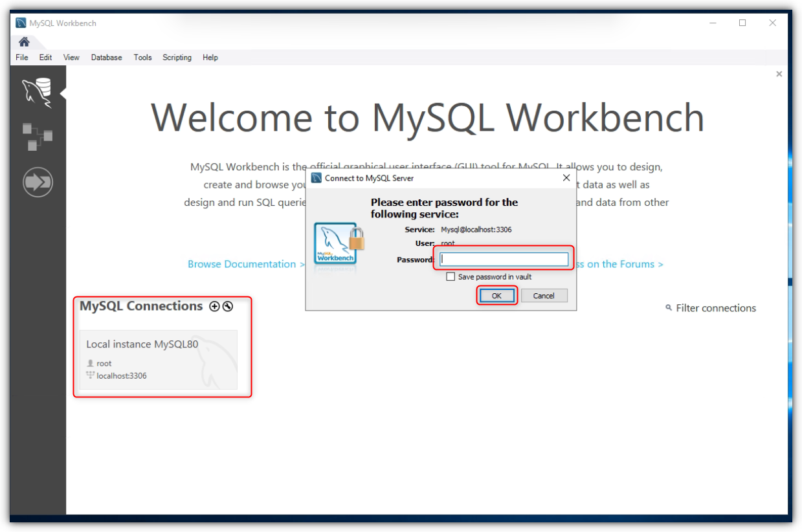The height and width of the screenshot is (532, 802).
Task: Confirm password with OK button
Action: 496,296
